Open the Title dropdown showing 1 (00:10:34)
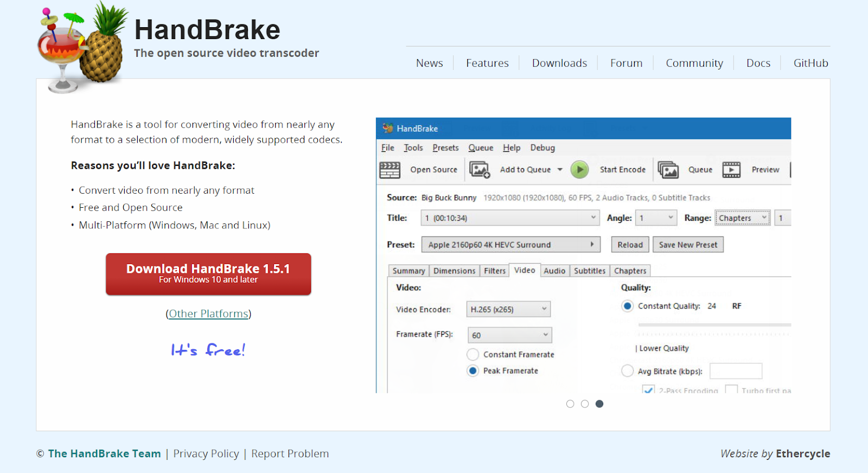The width and height of the screenshot is (868, 473). pyautogui.click(x=510, y=218)
